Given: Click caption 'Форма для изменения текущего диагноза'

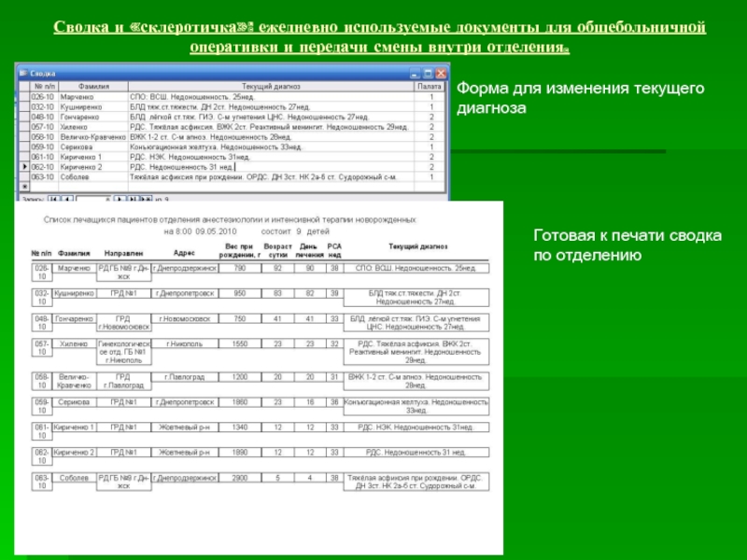Looking at the screenshot, I should click(x=580, y=98).
